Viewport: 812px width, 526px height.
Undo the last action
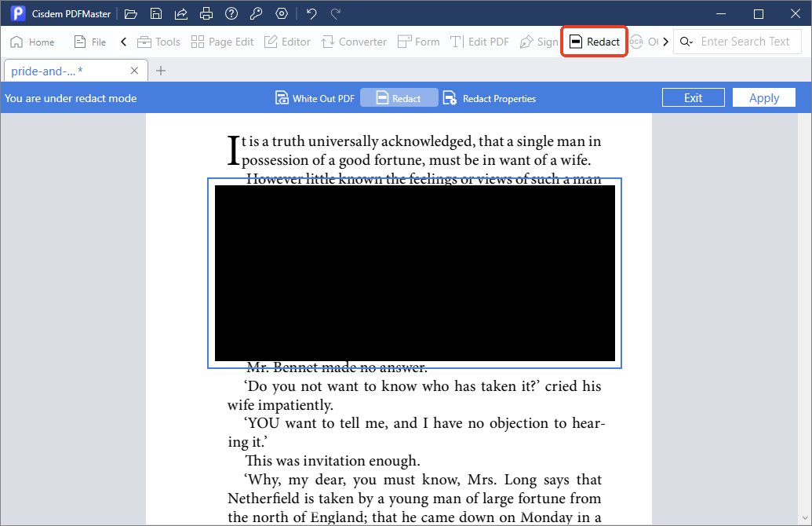pyautogui.click(x=311, y=14)
